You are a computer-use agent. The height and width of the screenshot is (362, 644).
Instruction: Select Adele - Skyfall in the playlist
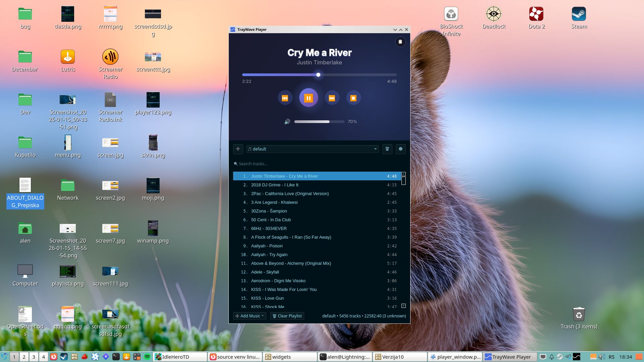(x=265, y=272)
